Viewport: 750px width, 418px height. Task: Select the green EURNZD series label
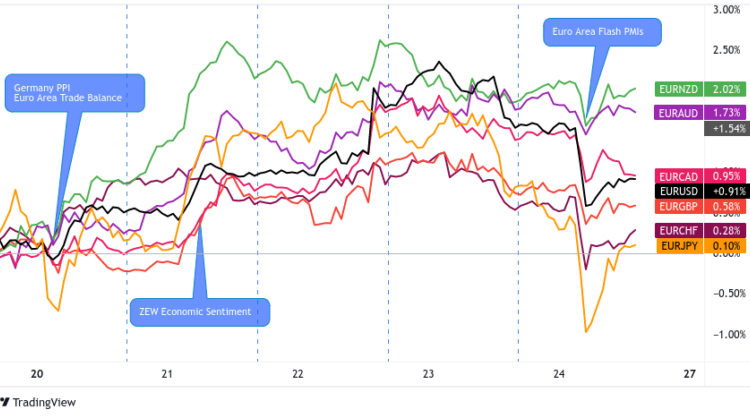pyautogui.click(x=676, y=88)
